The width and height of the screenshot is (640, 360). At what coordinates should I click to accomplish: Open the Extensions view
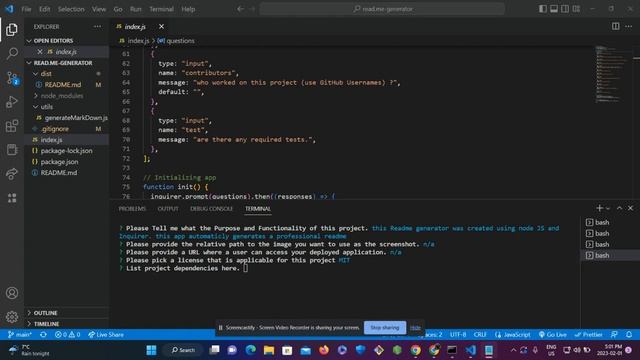(x=12, y=126)
